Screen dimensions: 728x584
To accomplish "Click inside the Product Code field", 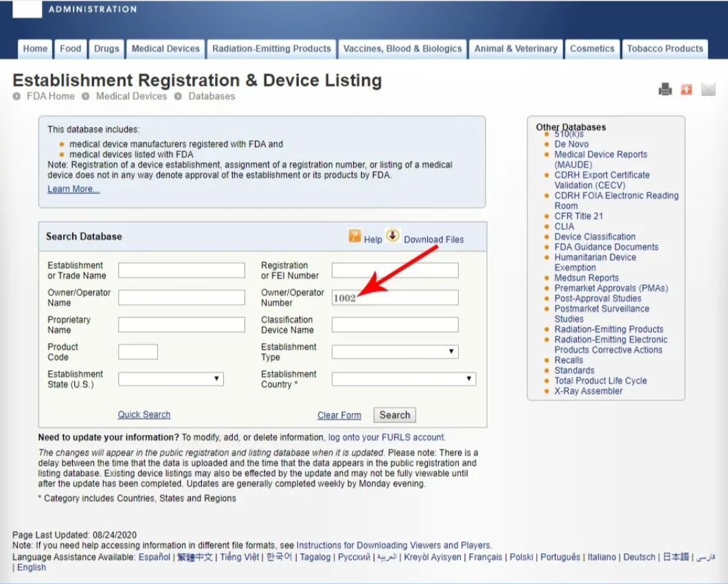I will pos(138,352).
